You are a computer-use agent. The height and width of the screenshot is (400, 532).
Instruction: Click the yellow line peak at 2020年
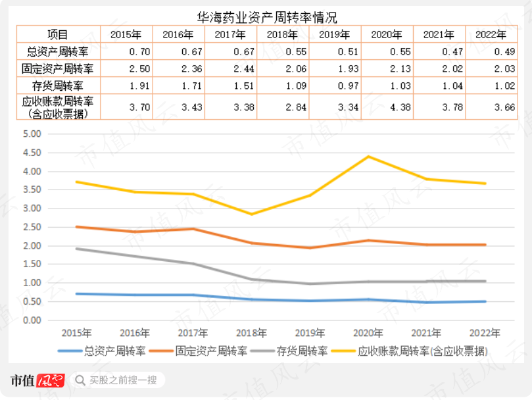(x=368, y=157)
